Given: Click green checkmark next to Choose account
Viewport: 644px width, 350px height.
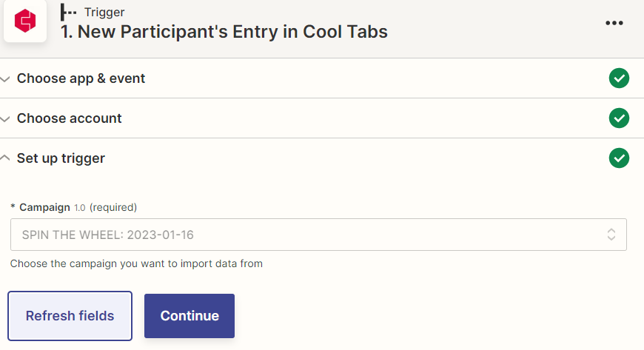Looking at the screenshot, I should point(619,118).
